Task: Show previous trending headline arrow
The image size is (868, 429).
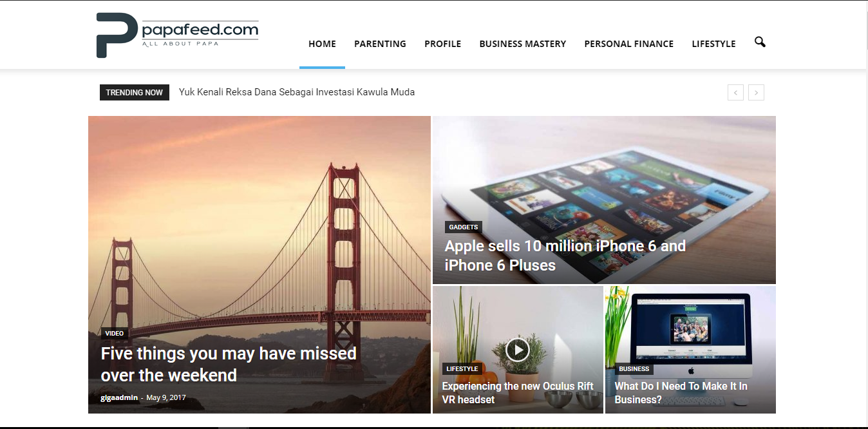Action: [735, 92]
